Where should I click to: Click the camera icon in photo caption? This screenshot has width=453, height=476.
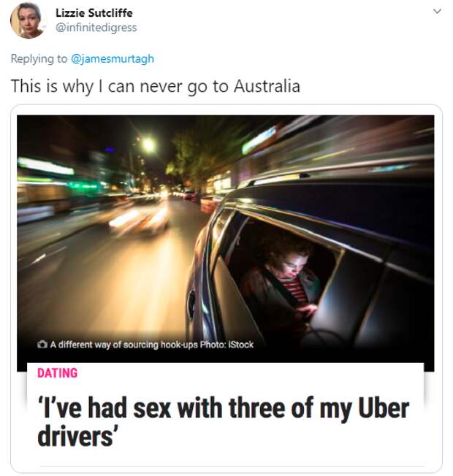click(42, 345)
